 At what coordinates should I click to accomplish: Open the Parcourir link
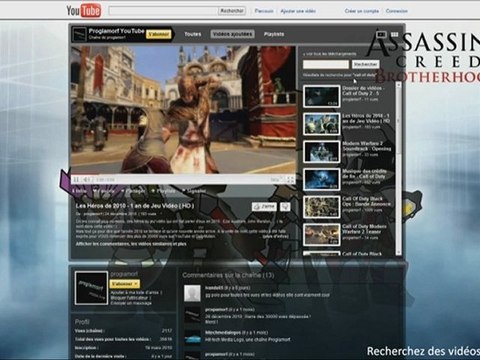coord(264,11)
